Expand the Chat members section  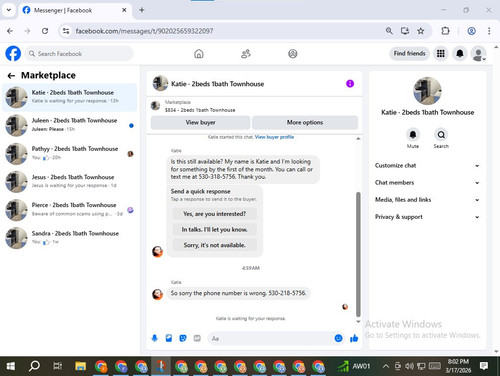click(427, 183)
